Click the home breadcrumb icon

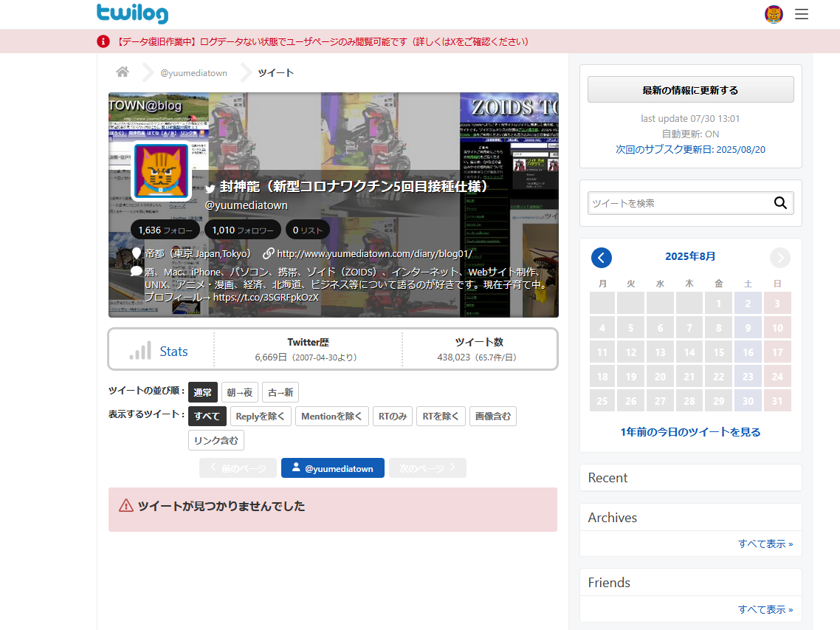pos(122,72)
